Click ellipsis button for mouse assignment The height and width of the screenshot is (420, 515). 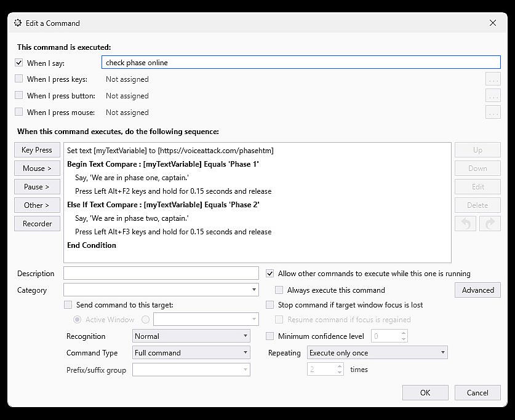tap(493, 113)
